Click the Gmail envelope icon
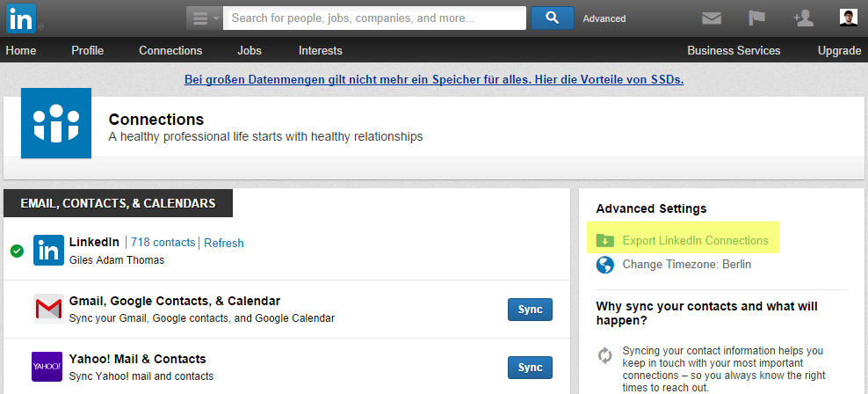868x394 pixels. click(47, 309)
